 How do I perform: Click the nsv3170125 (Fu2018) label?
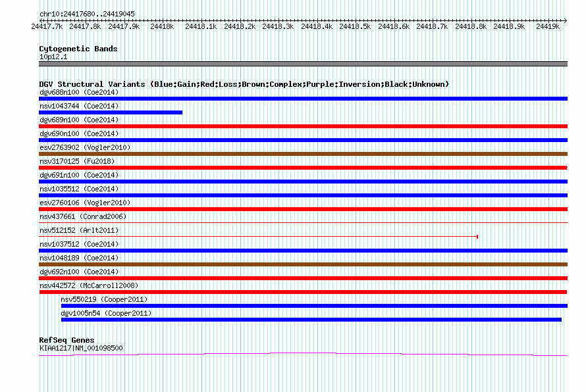pos(77,161)
